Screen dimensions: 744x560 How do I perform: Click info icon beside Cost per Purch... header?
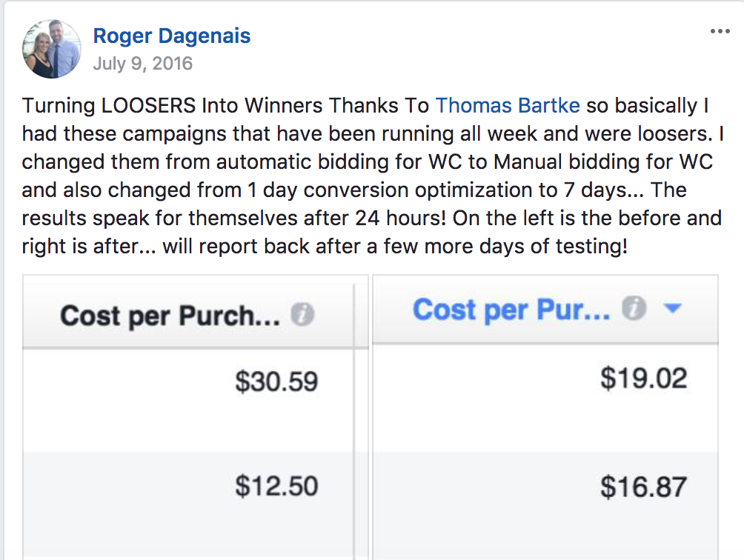pos(302,314)
